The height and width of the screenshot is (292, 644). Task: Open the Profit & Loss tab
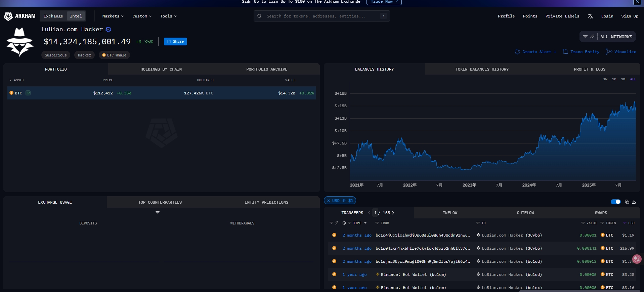(x=589, y=69)
